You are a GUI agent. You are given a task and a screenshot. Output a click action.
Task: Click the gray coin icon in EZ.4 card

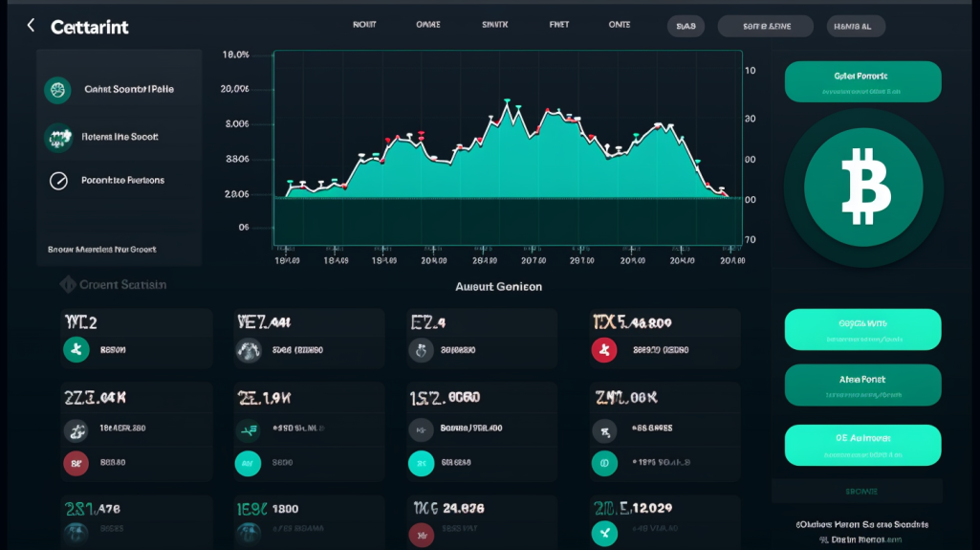421,351
